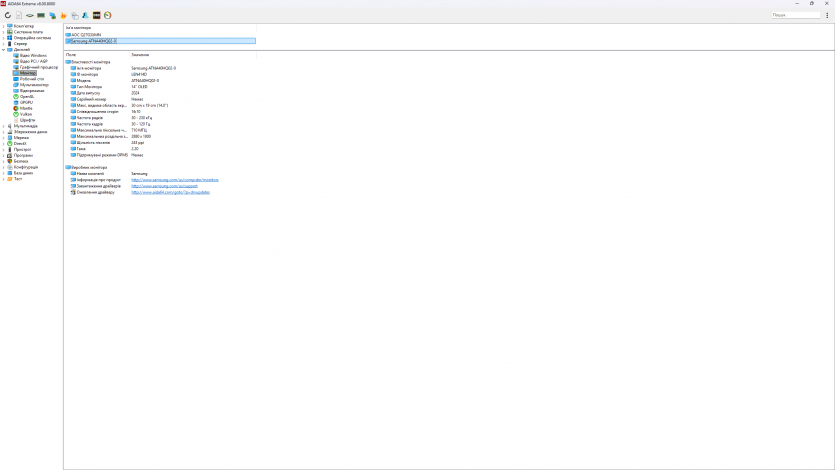The width and height of the screenshot is (835, 470).
Task: Click the Refresh toolbar icon
Action: pos(7,16)
